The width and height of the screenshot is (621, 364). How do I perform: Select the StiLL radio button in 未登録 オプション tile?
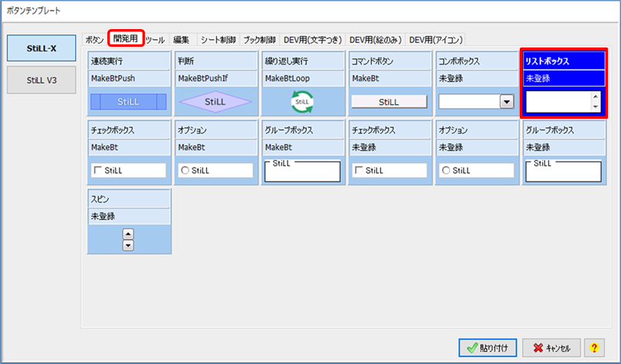[445, 170]
